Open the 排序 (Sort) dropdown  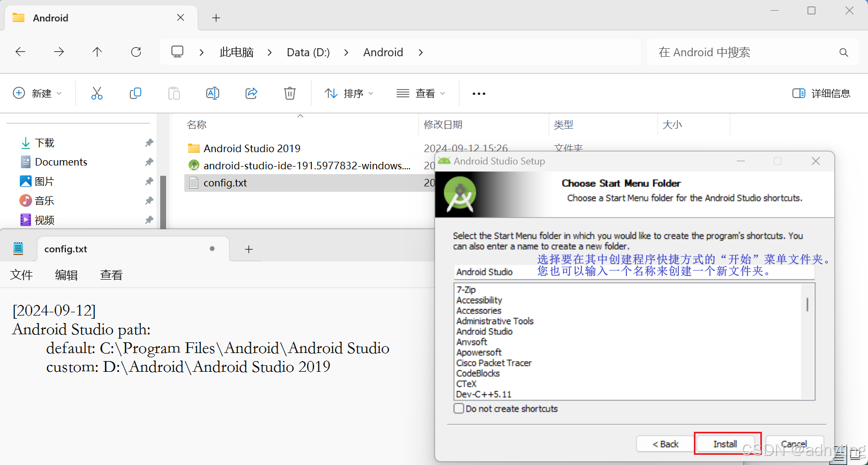[349, 93]
